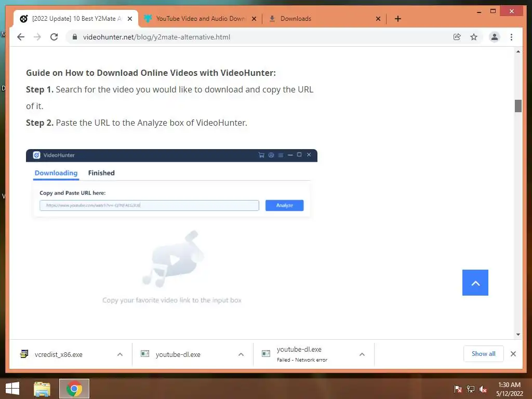
Task: Open the Chrome profile avatar menu
Action: click(x=495, y=37)
